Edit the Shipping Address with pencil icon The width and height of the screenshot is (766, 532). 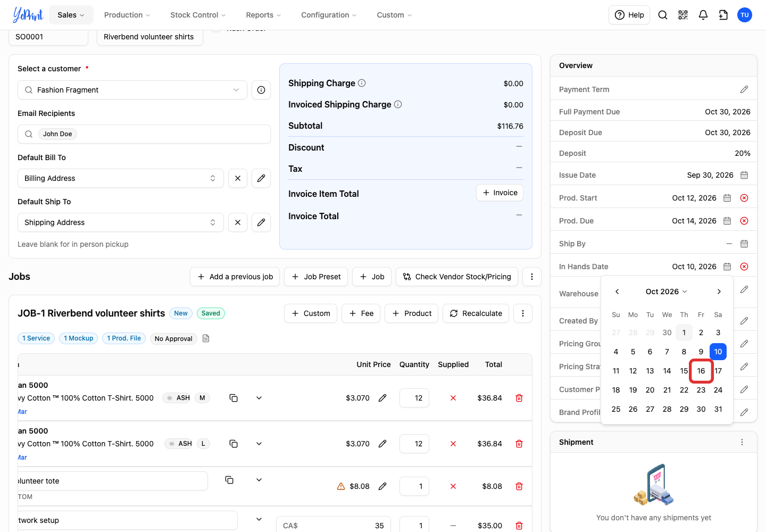[261, 222]
